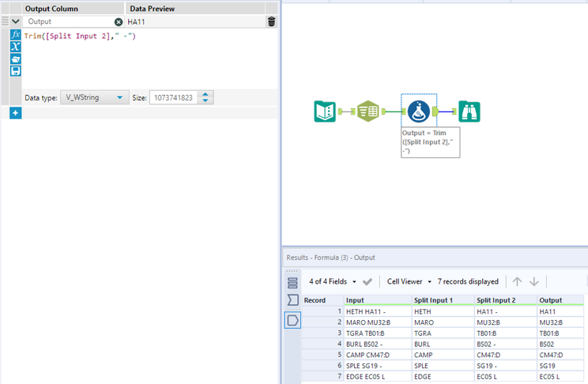This screenshot has height=384, width=588.
Task: Select the Text To Columns tool
Action: click(367, 111)
